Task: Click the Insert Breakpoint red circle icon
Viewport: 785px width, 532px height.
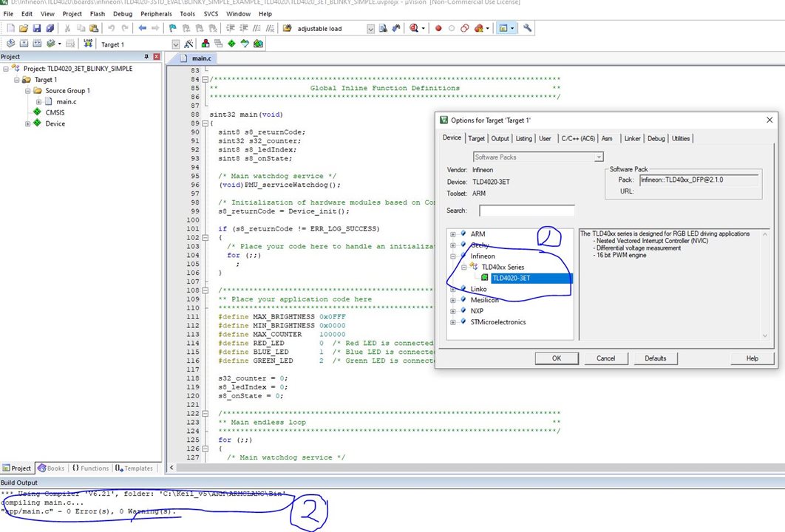Action: pos(438,28)
